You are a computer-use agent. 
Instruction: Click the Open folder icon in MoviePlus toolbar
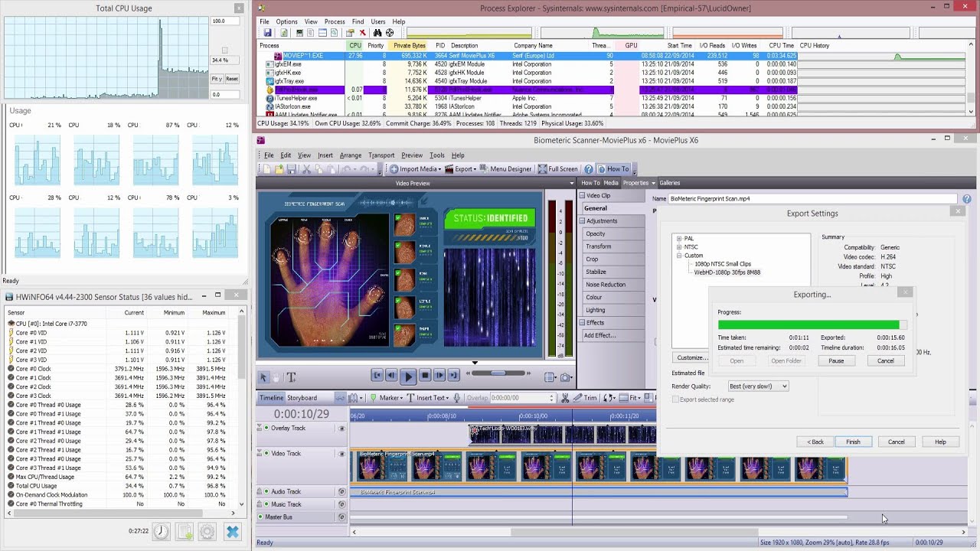click(x=280, y=169)
